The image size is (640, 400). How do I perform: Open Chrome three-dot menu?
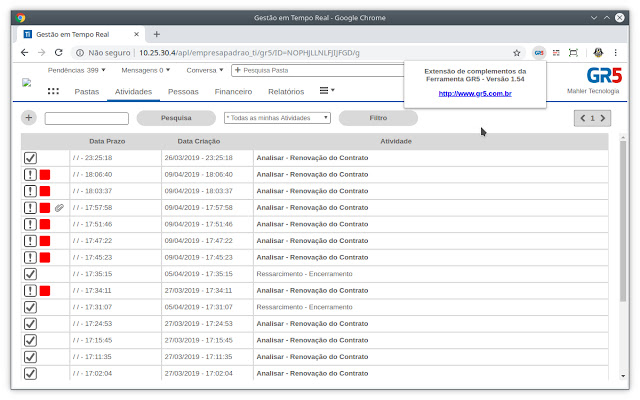point(616,53)
